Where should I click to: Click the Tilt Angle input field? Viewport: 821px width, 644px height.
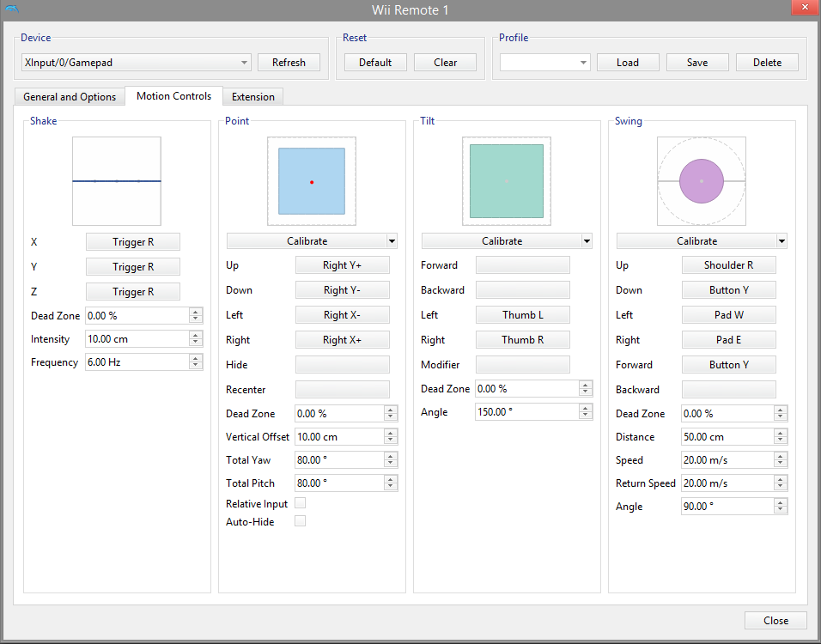(526, 412)
